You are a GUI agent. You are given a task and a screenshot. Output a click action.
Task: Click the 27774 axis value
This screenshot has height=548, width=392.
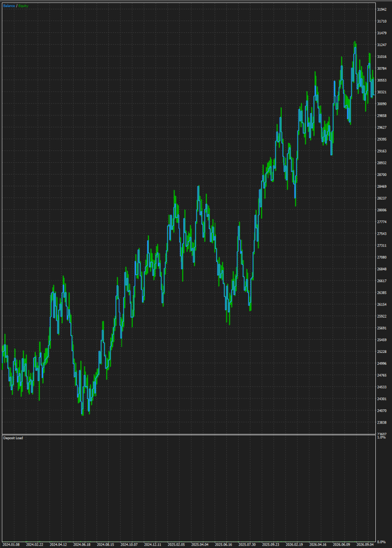coord(382,222)
